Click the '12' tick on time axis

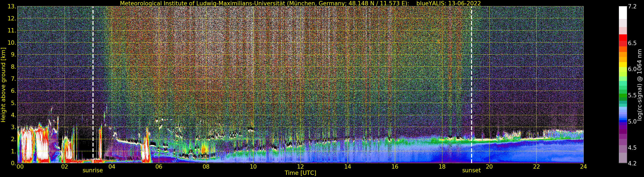pyautogui.click(x=300, y=166)
